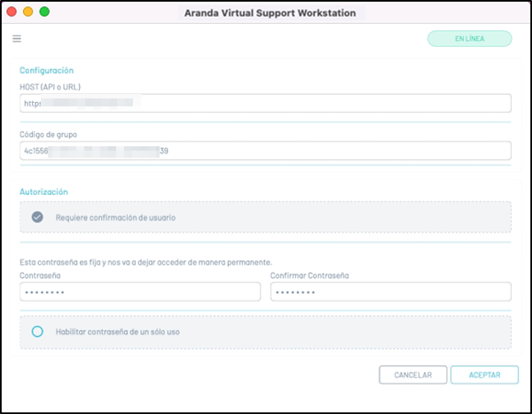532x414 pixels.
Task: Maximize the window with the green button
Action: click(44, 12)
